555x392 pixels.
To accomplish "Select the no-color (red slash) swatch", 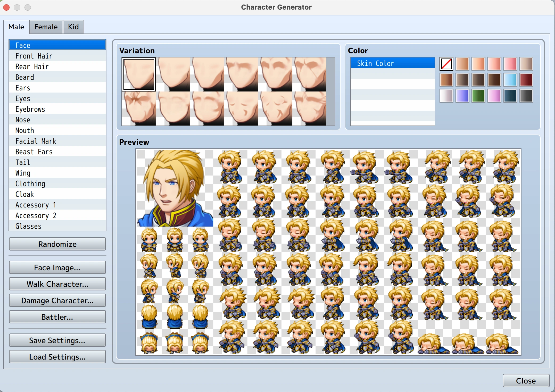I will [x=446, y=64].
